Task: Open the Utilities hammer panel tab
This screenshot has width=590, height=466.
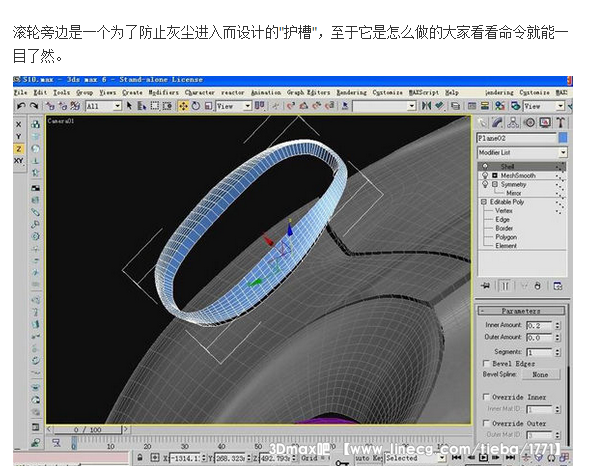Action: tap(560, 123)
